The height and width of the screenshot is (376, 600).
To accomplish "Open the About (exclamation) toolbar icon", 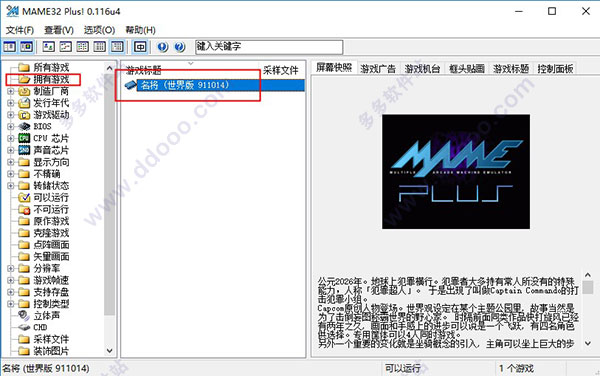I will (x=163, y=47).
